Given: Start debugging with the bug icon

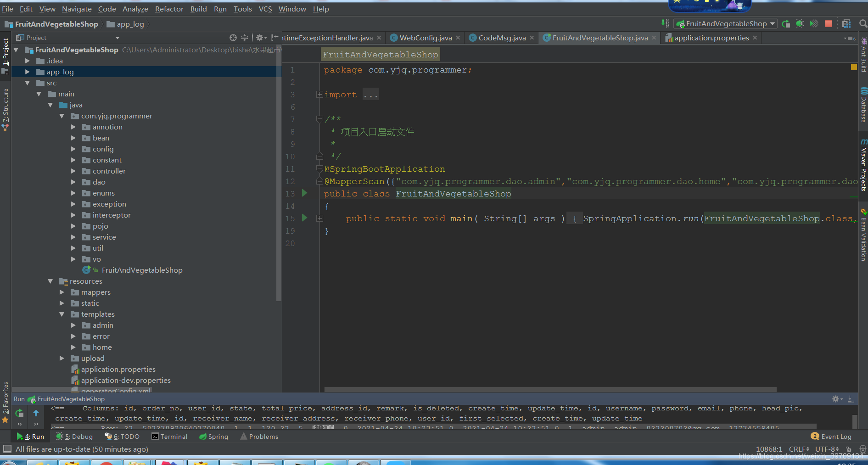Looking at the screenshot, I should click(x=800, y=24).
